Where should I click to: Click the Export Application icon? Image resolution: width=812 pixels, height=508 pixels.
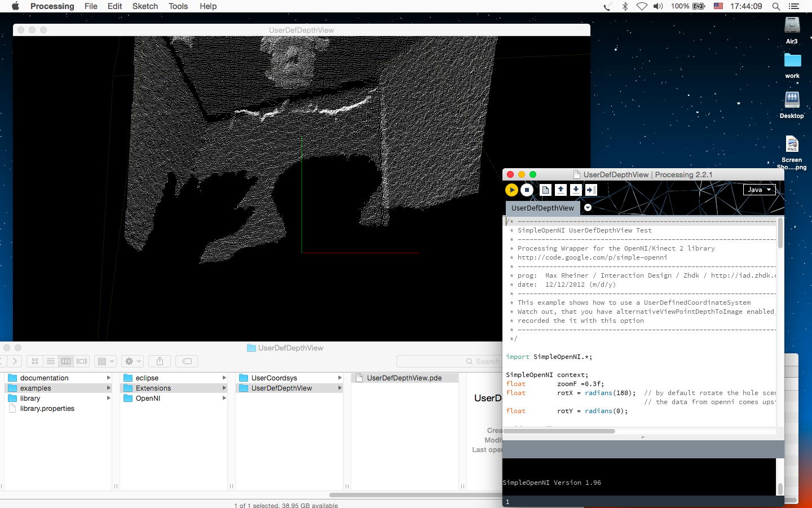coord(591,190)
